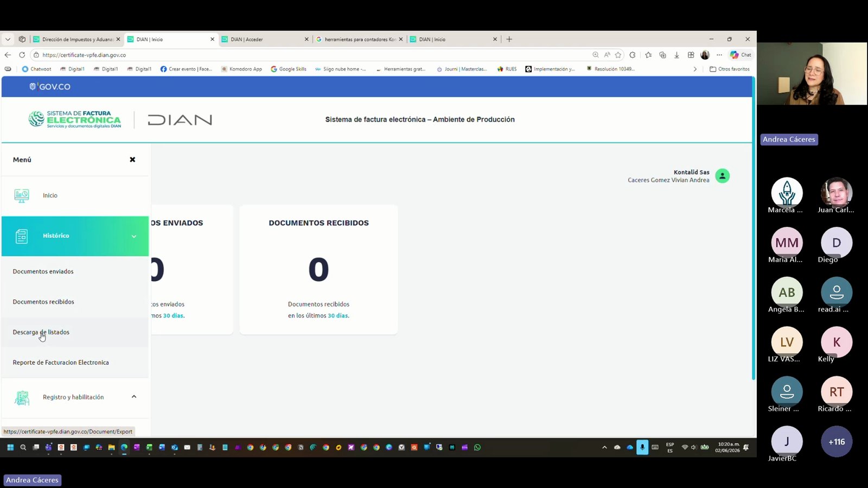Add page to favorites star icon

(618, 55)
